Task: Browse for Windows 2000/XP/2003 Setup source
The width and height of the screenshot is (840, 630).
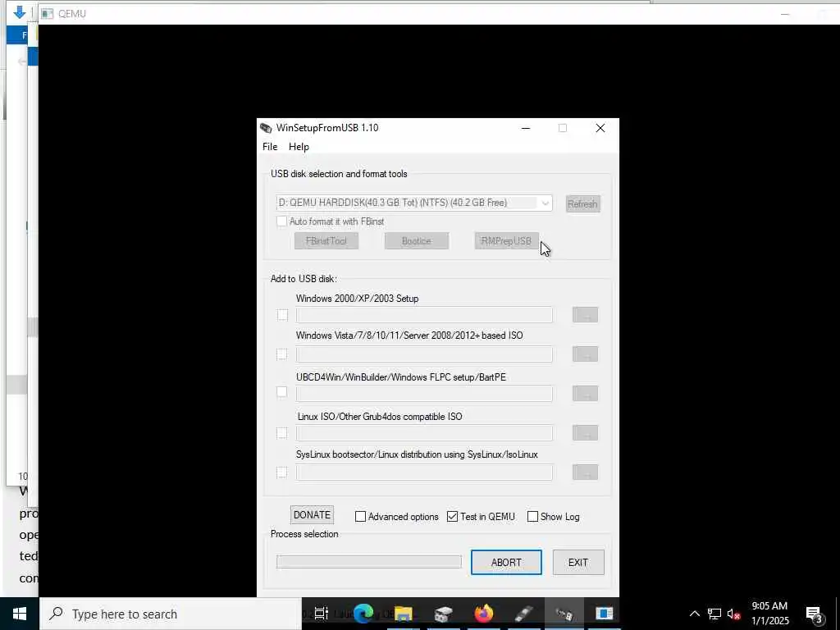Action: click(x=585, y=315)
